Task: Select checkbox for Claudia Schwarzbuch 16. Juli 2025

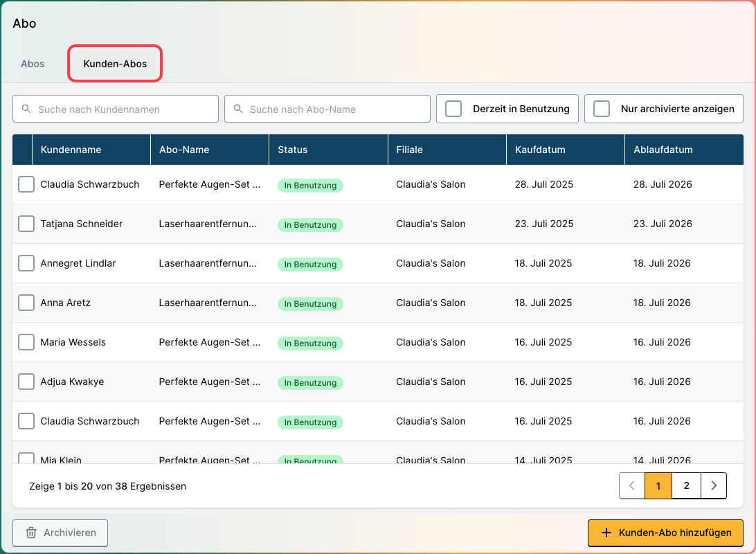Action: [x=26, y=422]
